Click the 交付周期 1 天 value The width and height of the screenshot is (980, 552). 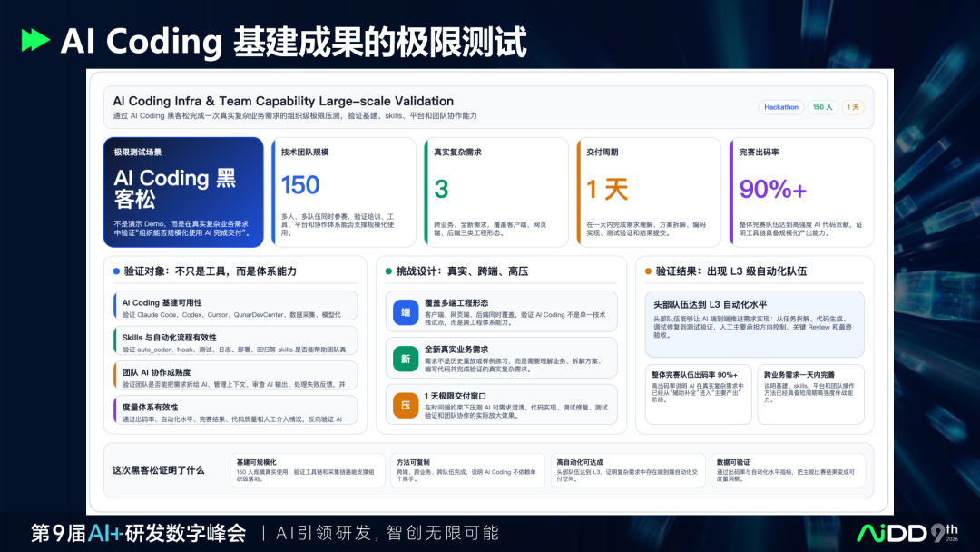click(607, 189)
